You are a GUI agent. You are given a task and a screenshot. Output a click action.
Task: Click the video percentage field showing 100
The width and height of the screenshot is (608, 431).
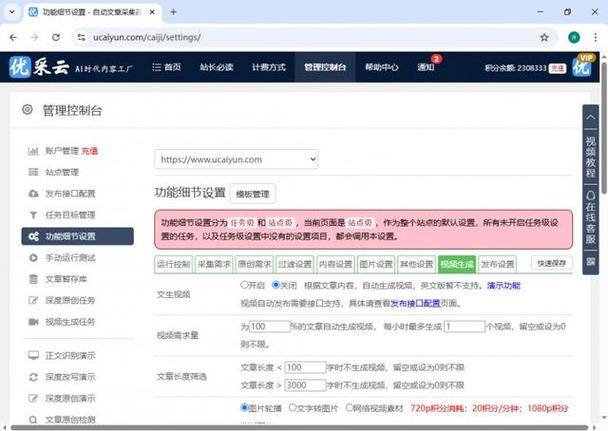coord(269,326)
